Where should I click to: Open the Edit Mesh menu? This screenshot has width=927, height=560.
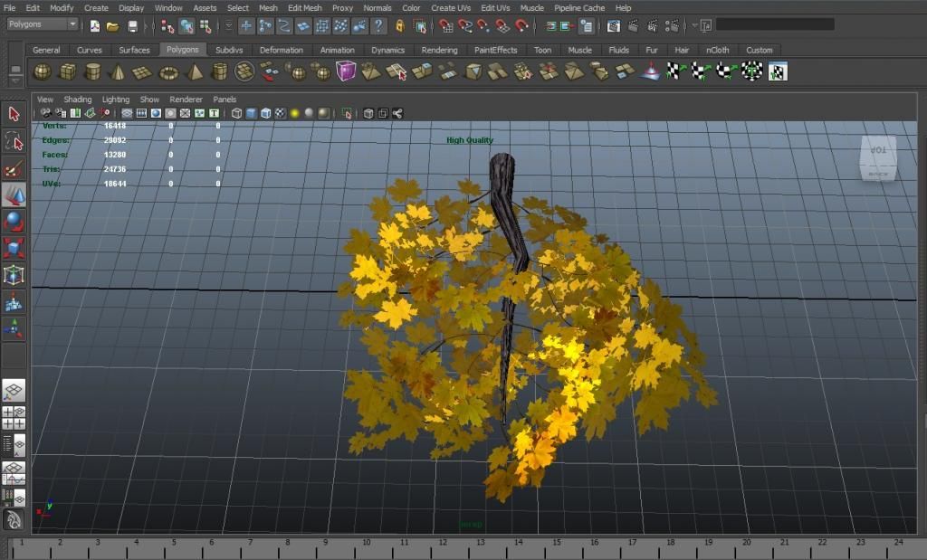[304, 8]
